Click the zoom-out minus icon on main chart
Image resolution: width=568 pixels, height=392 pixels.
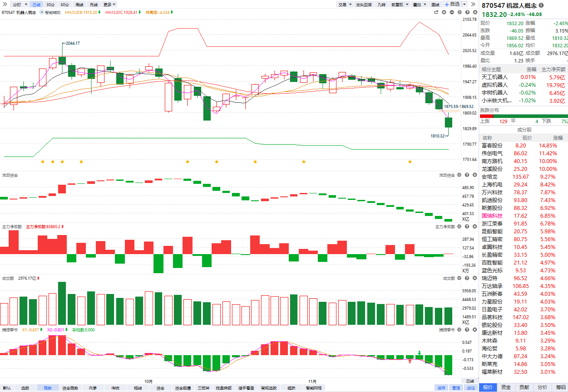(452, 12)
